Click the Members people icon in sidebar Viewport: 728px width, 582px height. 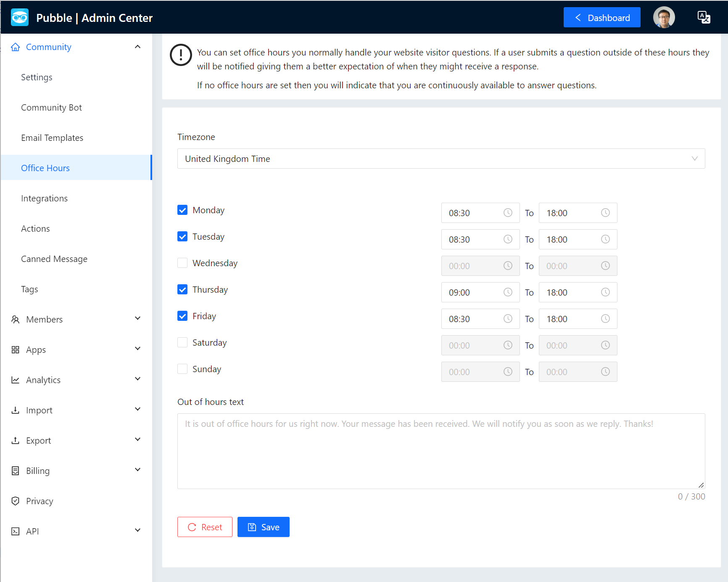pos(16,319)
